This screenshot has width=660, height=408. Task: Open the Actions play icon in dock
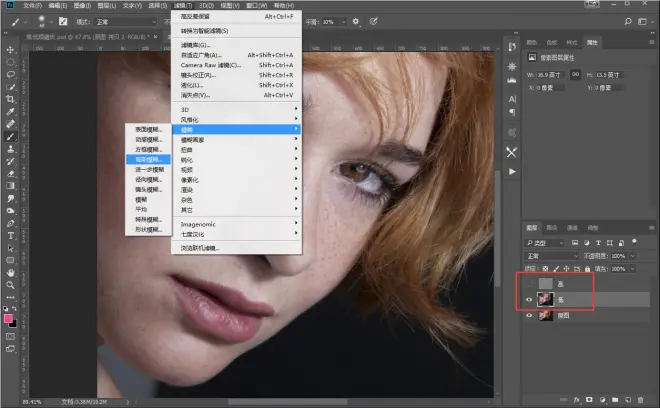tap(512, 171)
